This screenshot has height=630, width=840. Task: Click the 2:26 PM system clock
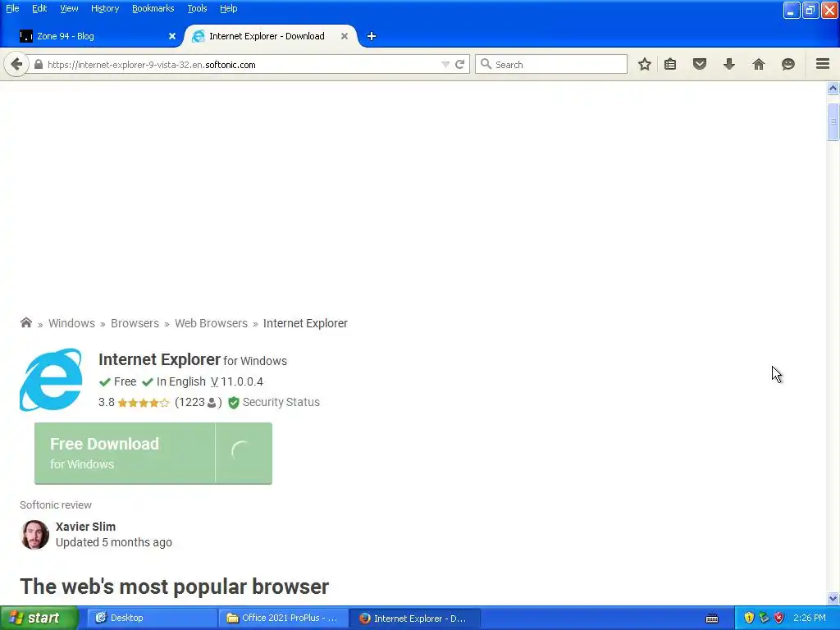pos(810,619)
